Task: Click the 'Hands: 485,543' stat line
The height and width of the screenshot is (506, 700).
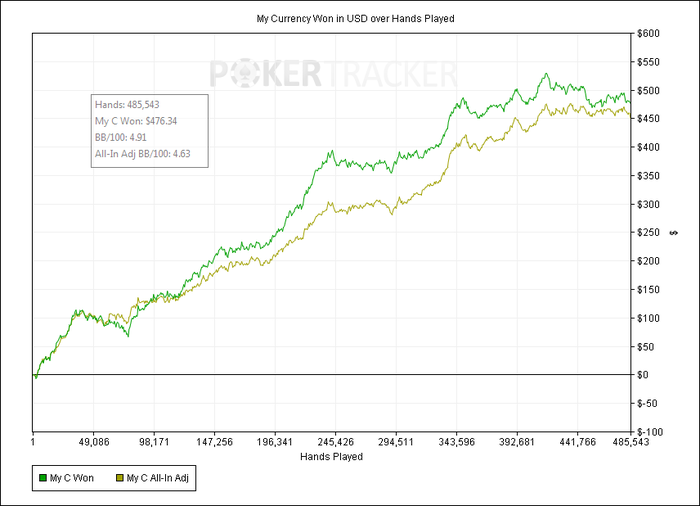Action: click(x=127, y=105)
